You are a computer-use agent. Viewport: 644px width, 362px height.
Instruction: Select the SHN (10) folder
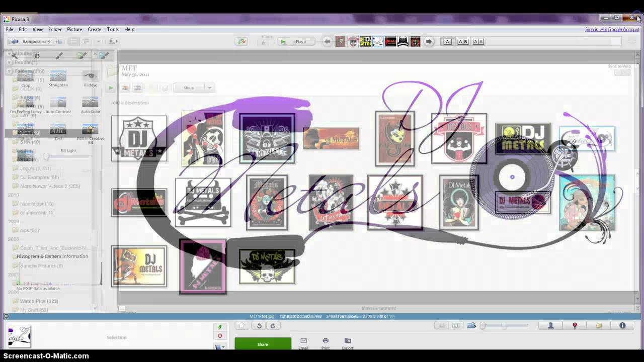(x=30, y=142)
